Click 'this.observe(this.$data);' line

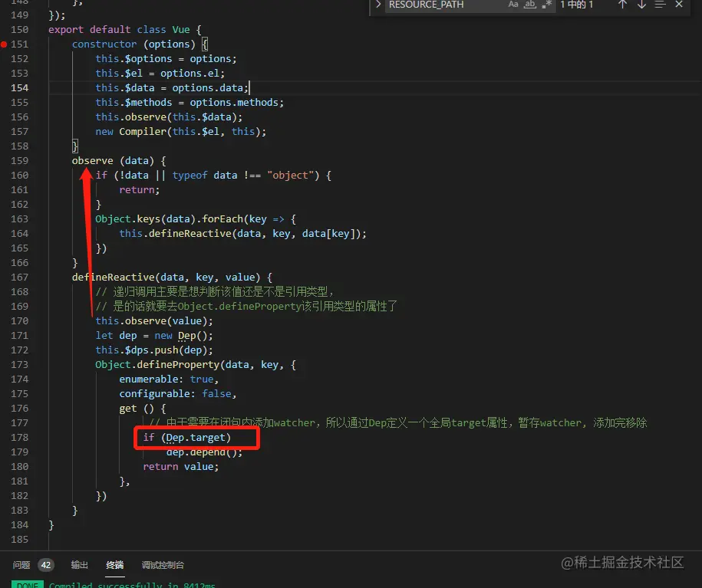point(169,117)
